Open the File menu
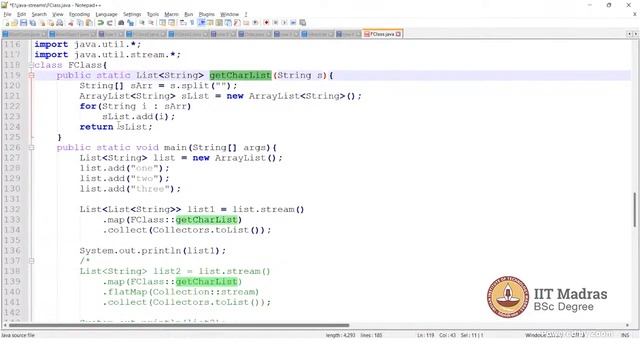Screen dimensions: 640x360 point(7,14)
